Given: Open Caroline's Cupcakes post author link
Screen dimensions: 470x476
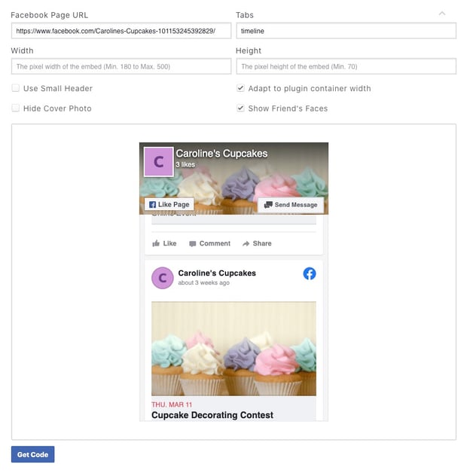Looking at the screenshot, I should click(217, 273).
